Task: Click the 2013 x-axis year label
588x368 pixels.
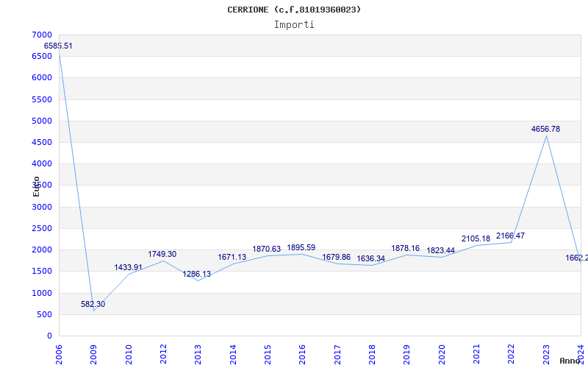Action: (198, 355)
